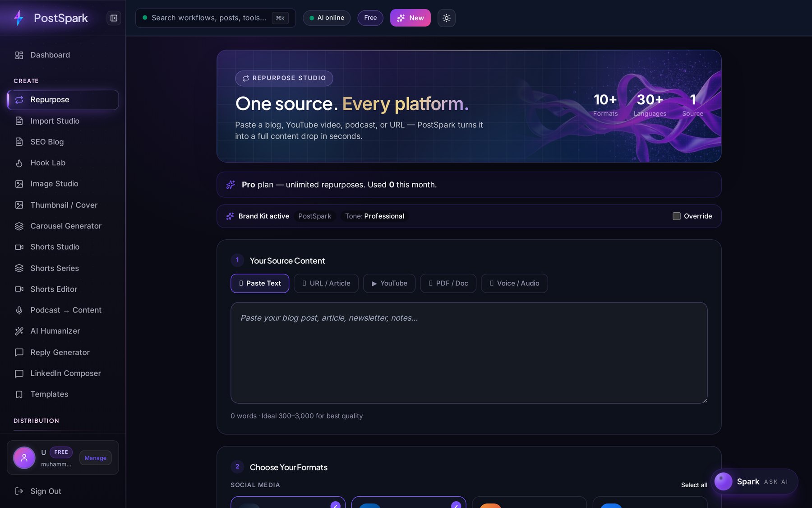This screenshot has height=508, width=812.
Task: Click the ⌘K shortcut hint in search
Action: (280, 18)
